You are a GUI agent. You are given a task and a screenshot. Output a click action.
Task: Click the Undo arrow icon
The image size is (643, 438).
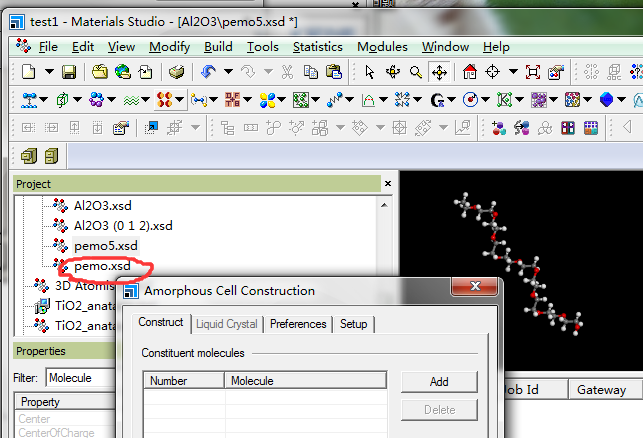pyautogui.click(x=208, y=72)
